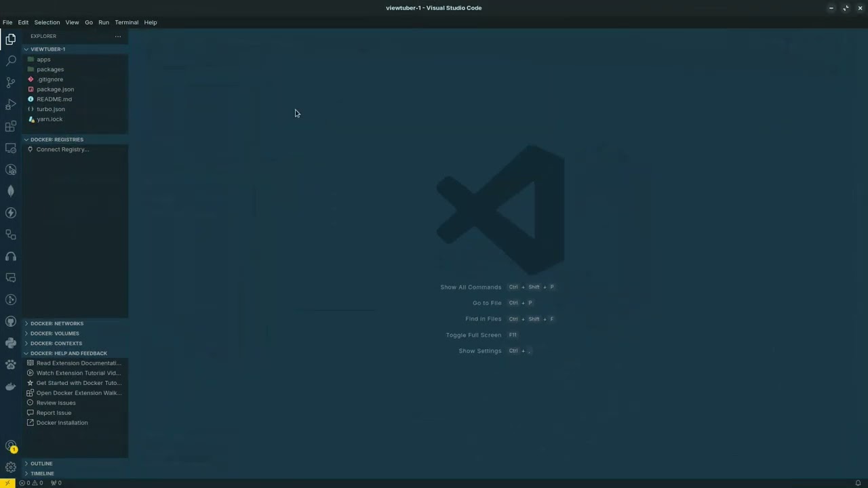This screenshot has width=868, height=488.
Task: Open the package.json file
Action: (75, 89)
